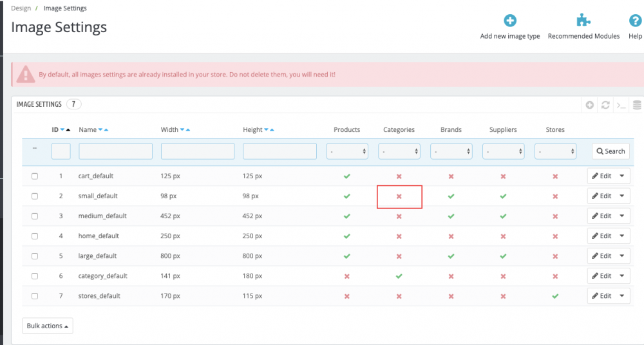Viewport: 644px width, 345px height.
Task: Edit the cart_default image type
Action: click(601, 176)
